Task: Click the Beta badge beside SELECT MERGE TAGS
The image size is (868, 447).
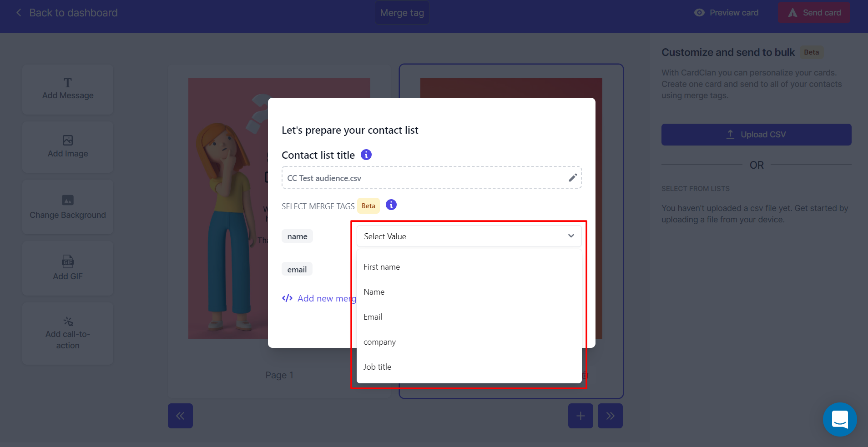Action: tap(368, 206)
